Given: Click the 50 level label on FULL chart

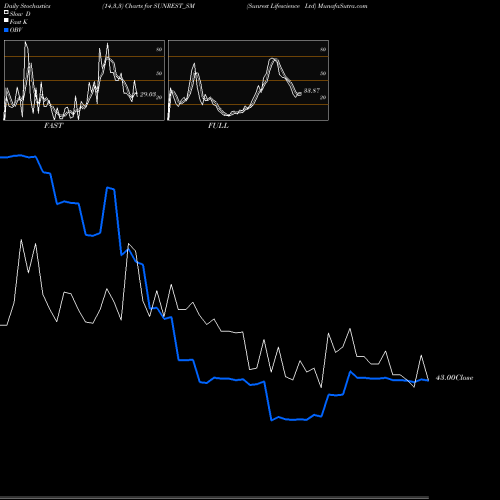Looking at the screenshot, I should pos(323,73).
